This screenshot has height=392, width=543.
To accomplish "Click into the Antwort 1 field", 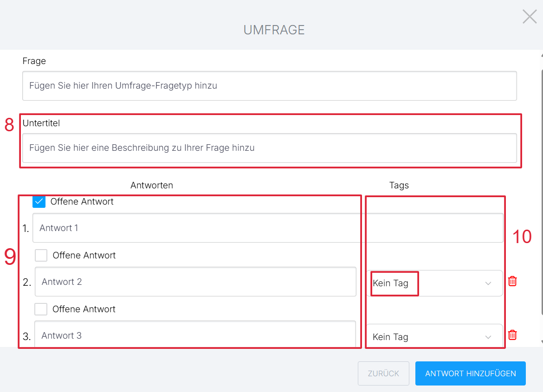I will pos(267,228).
